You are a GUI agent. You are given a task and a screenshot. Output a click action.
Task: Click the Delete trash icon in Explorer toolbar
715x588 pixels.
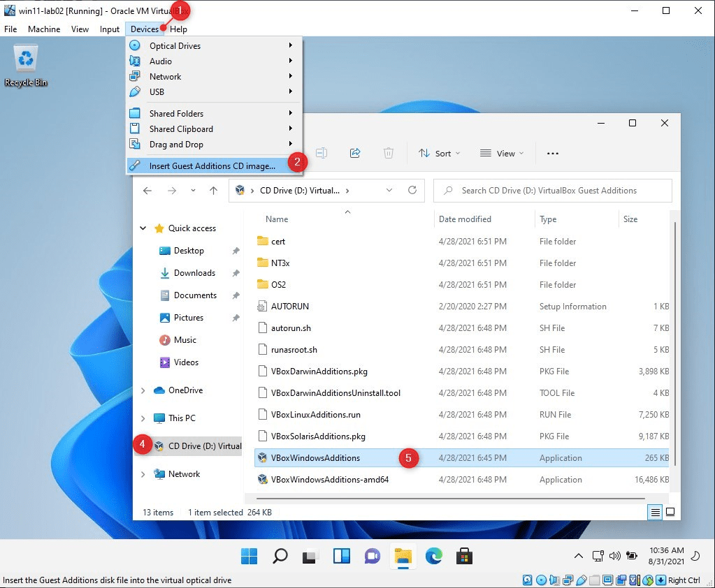[x=389, y=152]
